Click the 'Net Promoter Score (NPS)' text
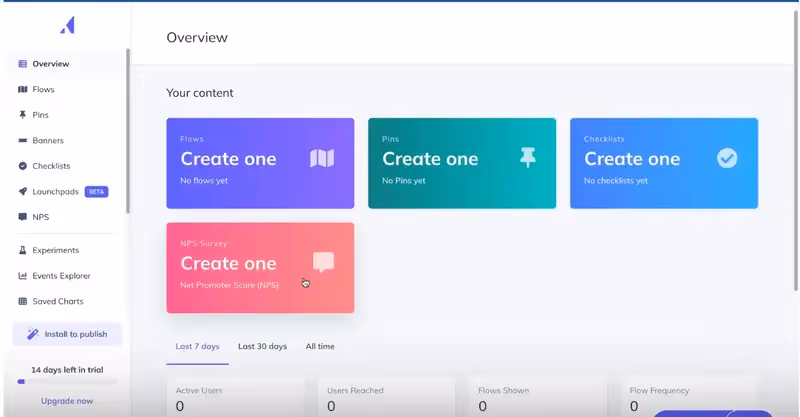 coord(230,285)
